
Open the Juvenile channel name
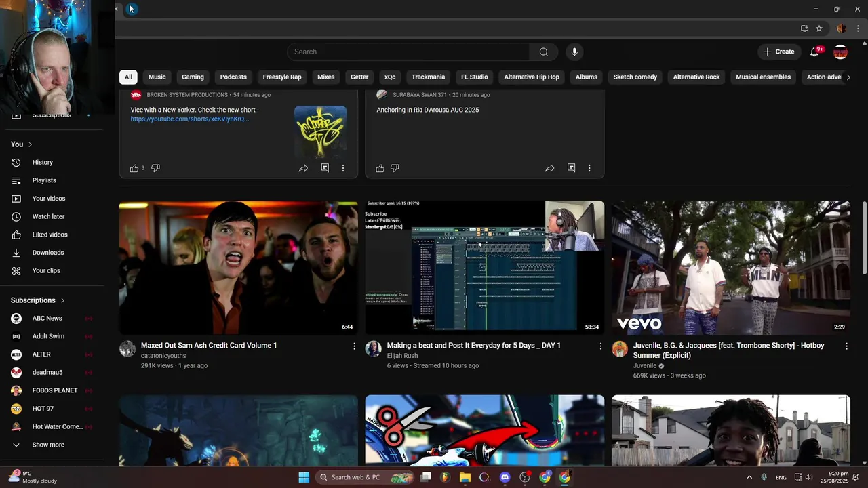click(645, 366)
